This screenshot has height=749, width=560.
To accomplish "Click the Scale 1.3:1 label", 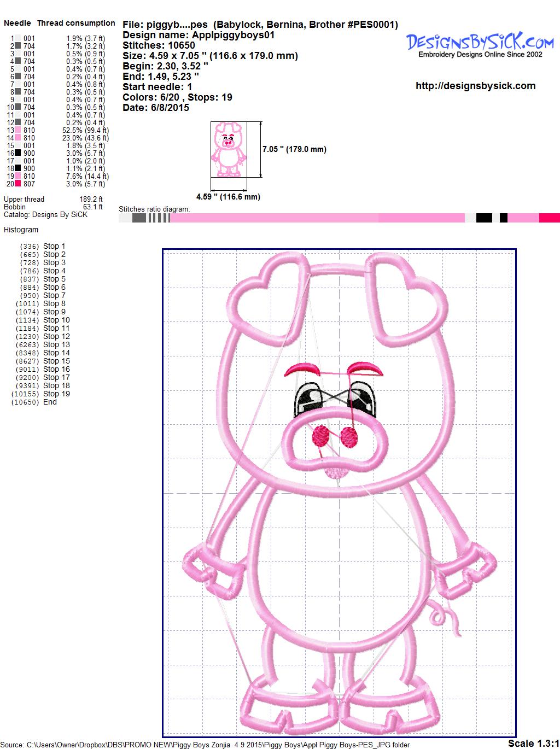I will click(x=533, y=743).
